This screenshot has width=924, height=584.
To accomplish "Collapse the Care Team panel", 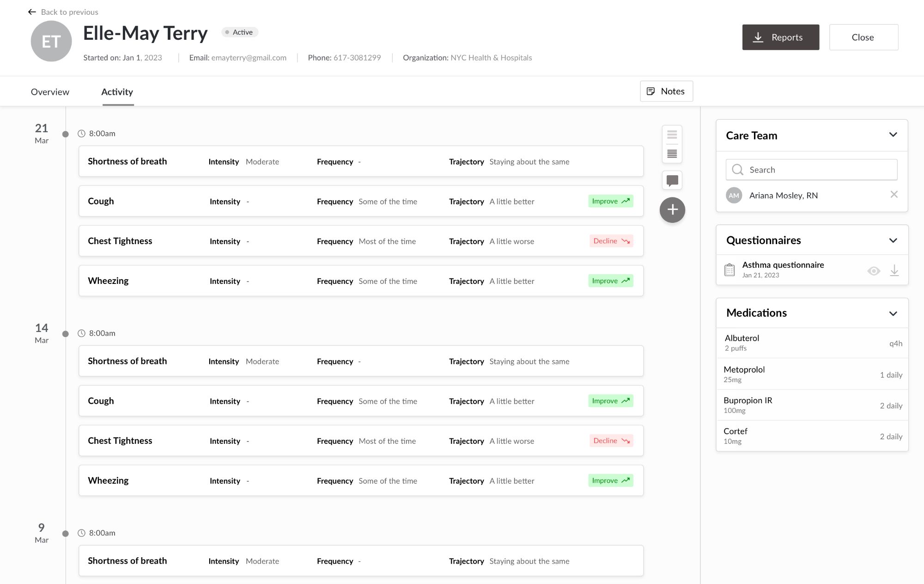I will [893, 135].
